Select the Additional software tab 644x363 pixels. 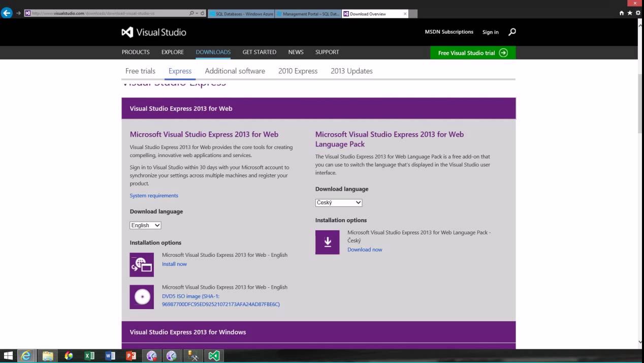pos(235,71)
